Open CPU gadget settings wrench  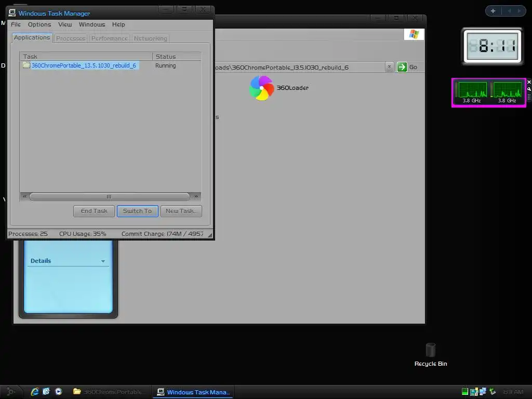coord(529,89)
